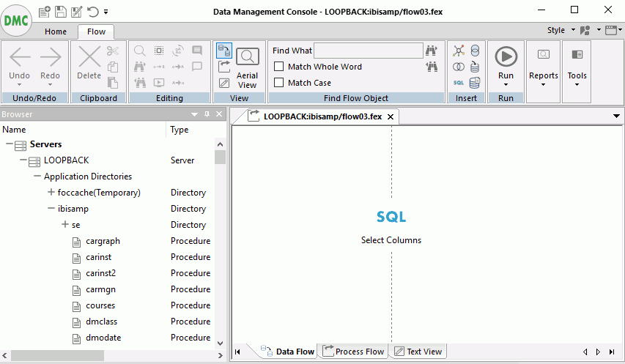
Task: Collapse the LOOPBACK server node
Action: click(x=23, y=160)
